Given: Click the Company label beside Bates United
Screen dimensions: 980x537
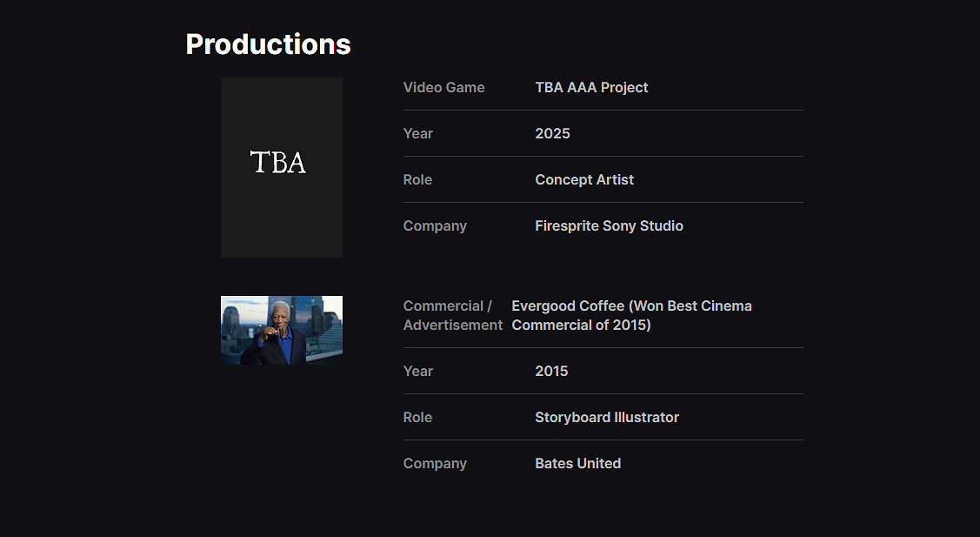Looking at the screenshot, I should pos(435,463).
